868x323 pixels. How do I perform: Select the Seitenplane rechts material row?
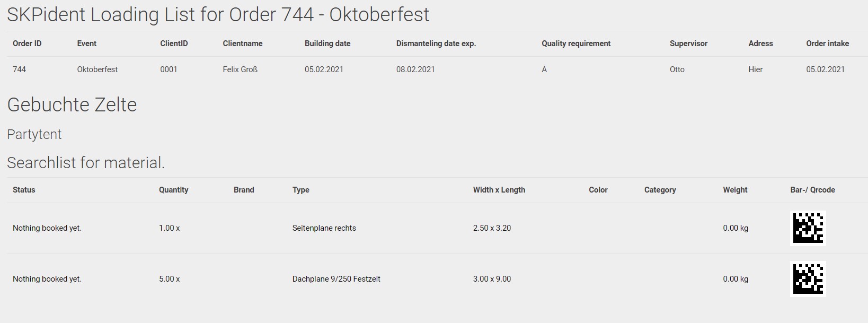[x=324, y=228]
